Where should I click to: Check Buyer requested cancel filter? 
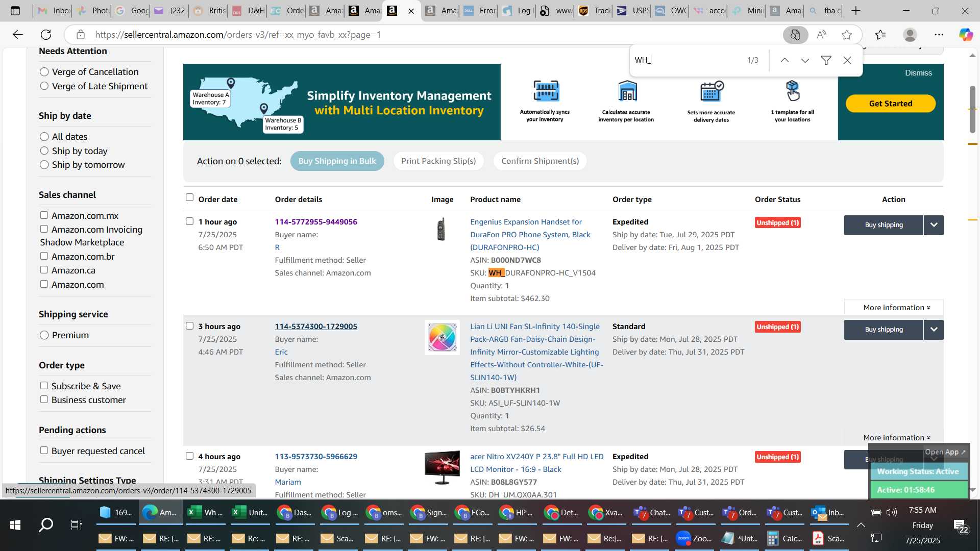pos(44,450)
